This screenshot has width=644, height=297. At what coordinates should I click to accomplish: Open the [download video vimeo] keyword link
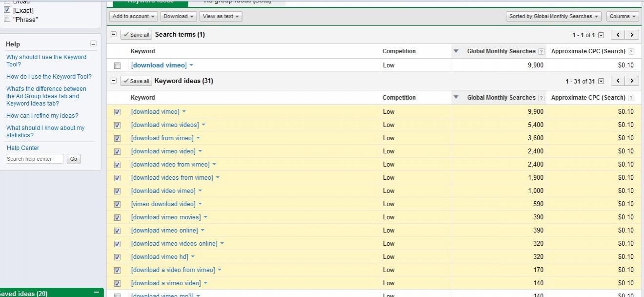[163, 191]
